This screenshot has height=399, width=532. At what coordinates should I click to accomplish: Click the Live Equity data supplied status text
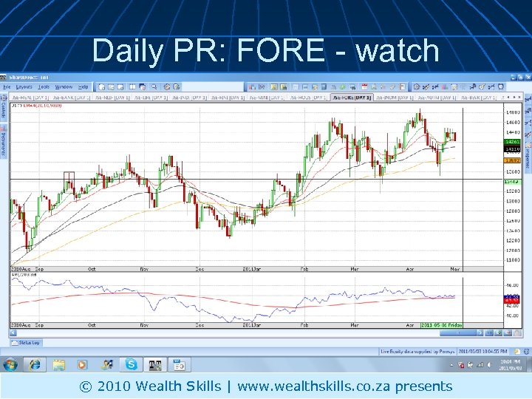(x=417, y=352)
